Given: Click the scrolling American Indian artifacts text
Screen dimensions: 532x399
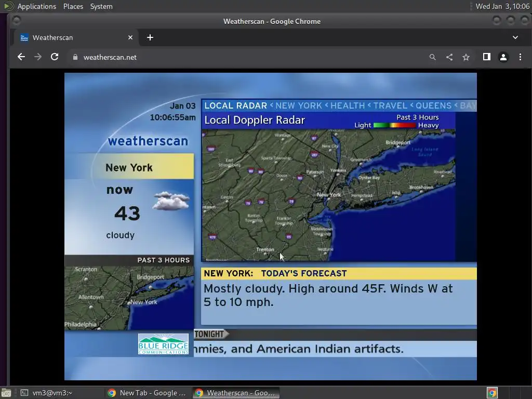Looking at the screenshot, I should [x=299, y=349].
